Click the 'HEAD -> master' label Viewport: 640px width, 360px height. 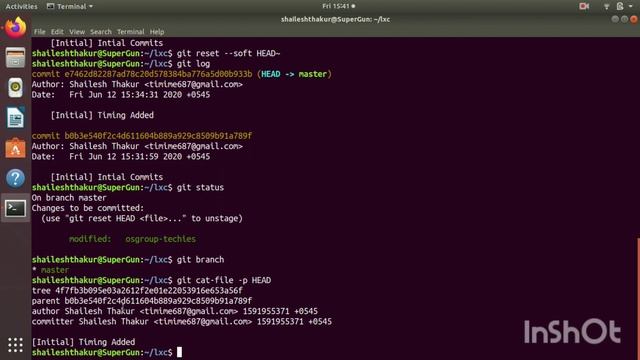coord(294,74)
